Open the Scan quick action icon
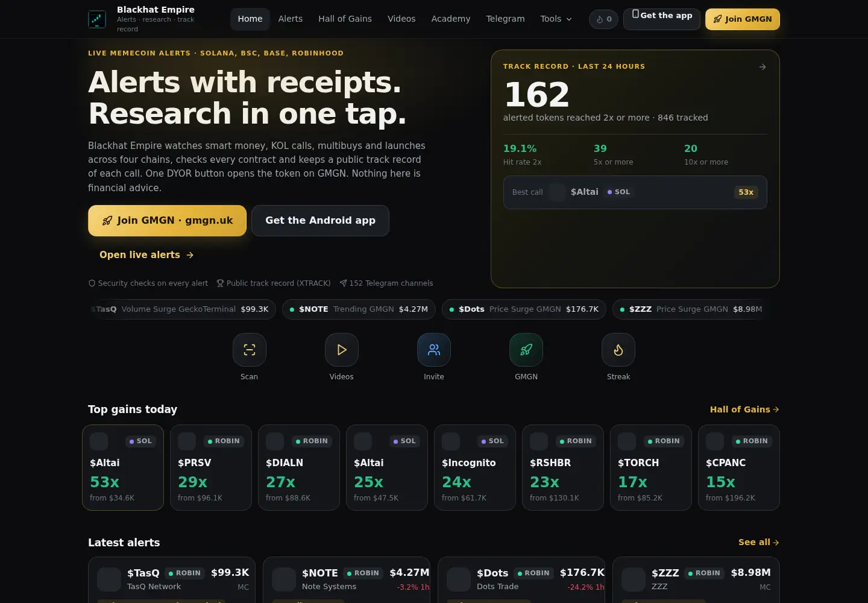The image size is (868, 603). [250, 350]
